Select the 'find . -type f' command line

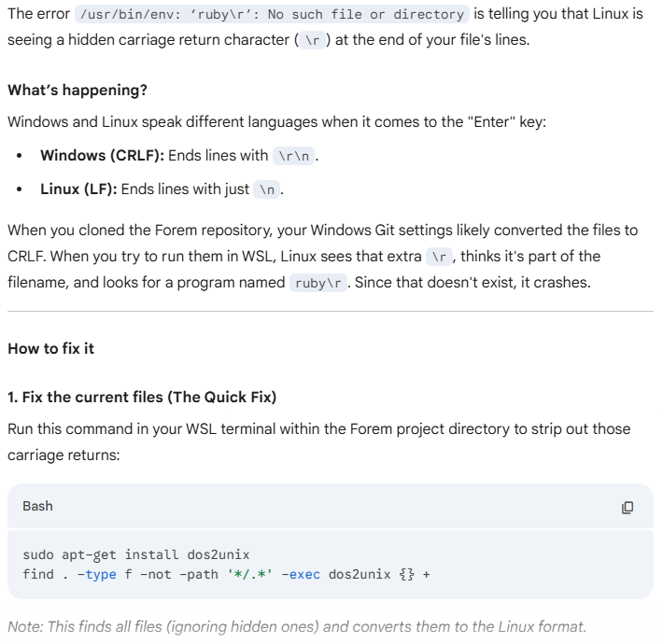tap(226, 574)
